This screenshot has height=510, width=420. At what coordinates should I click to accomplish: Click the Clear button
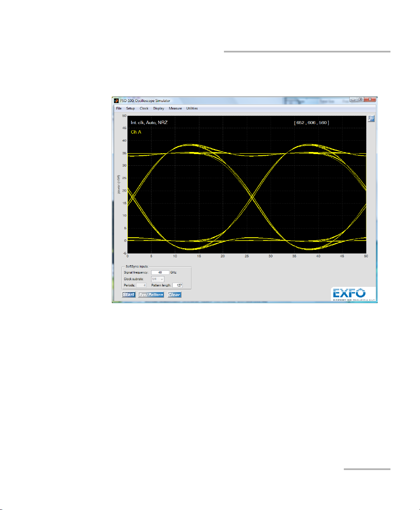(174, 295)
